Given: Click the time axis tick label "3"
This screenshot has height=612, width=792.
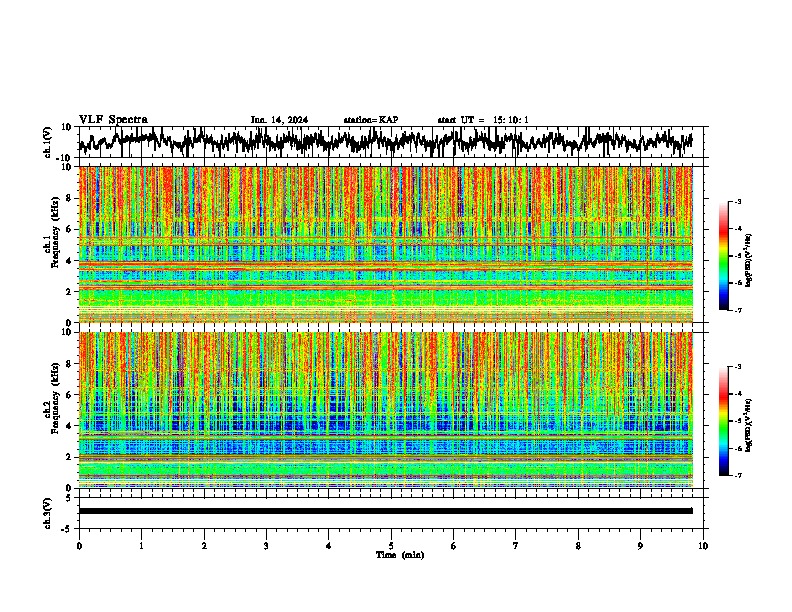Looking at the screenshot, I should click(x=266, y=546).
